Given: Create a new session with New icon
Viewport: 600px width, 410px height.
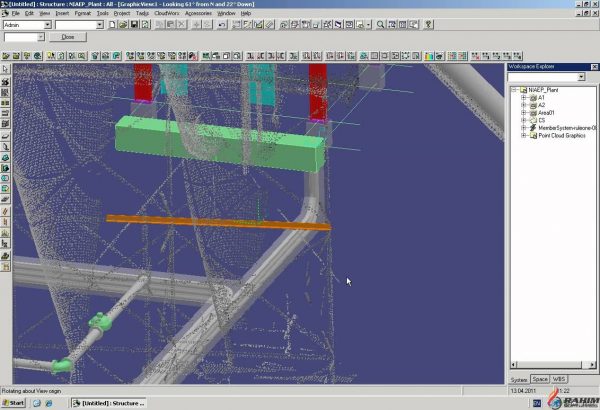Looking at the screenshot, I should [112, 25].
